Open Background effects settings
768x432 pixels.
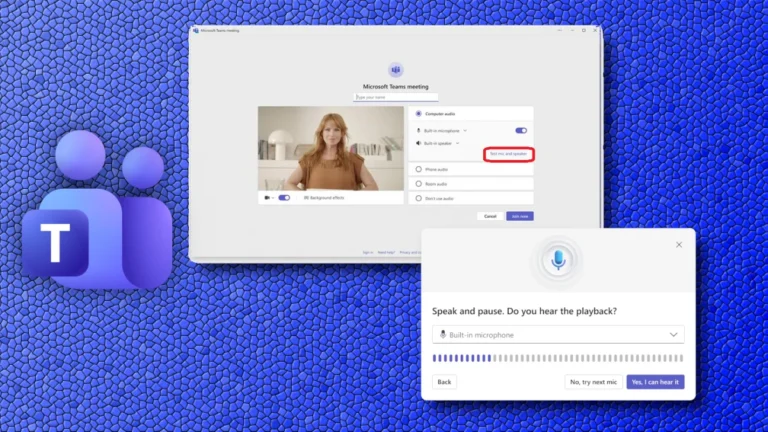coord(322,198)
